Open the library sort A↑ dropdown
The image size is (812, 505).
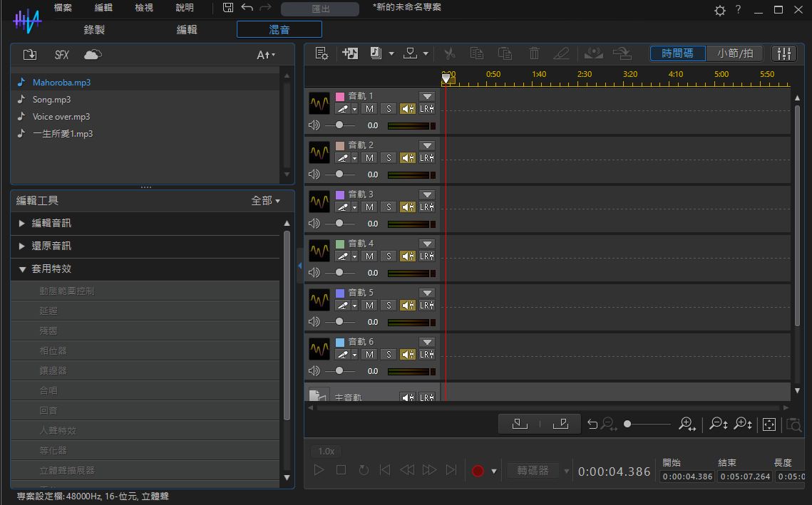tap(266, 55)
